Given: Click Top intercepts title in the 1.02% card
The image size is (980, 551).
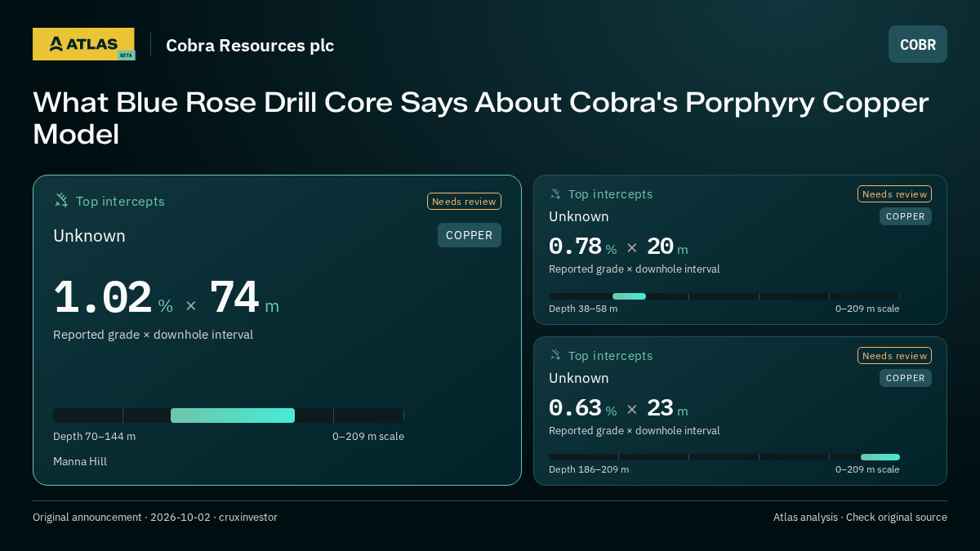Looking at the screenshot, I should click(120, 202).
